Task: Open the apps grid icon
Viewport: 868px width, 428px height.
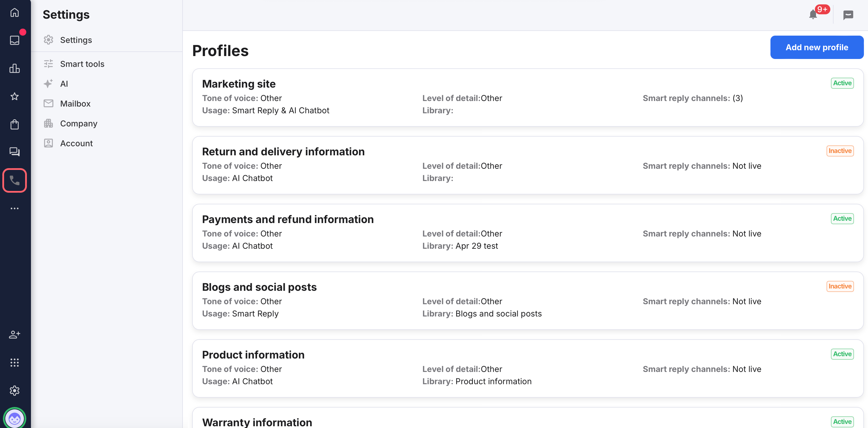Action: pyautogui.click(x=15, y=362)
